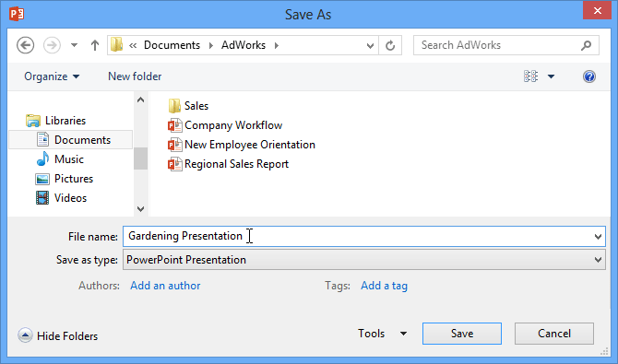Select Libraries in navigation pane
618x364 pixels.
pos(55,121)
